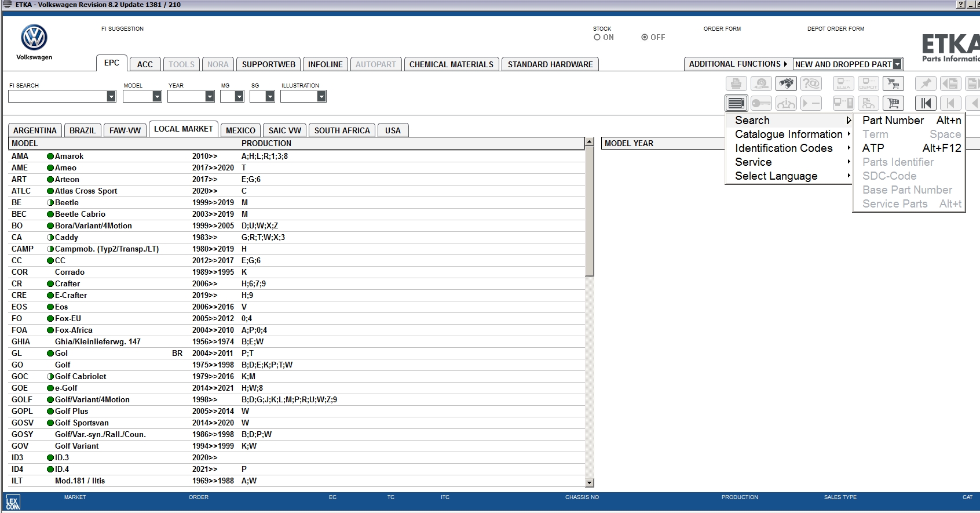The image size is (980, 513).
Task: Select the stock OFF radio button
Action: 645,37
